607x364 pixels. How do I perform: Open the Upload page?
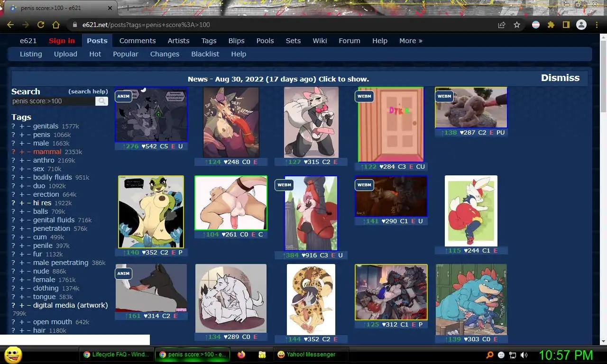click(x=65, y=54)
